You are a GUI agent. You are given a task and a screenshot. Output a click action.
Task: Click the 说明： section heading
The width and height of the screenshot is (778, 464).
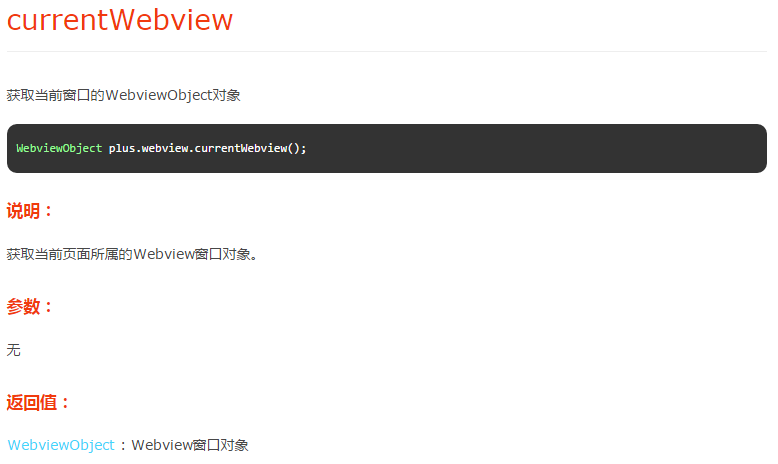pyautogui.click(x=29, y=211)
